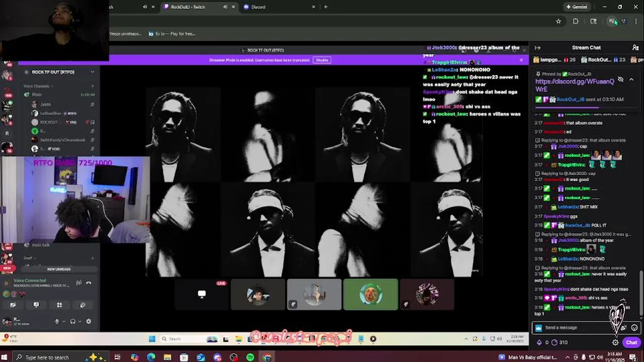Screen dimensions: 644x362
Task: Open a new browser tab
Action: click(326, 7)
